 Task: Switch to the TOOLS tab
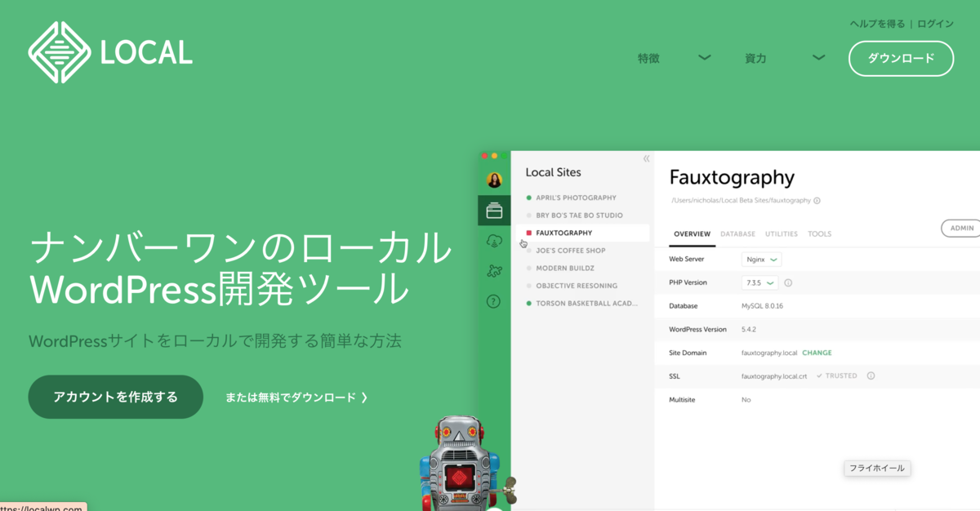pyautogui.click(x=819, y=234)
